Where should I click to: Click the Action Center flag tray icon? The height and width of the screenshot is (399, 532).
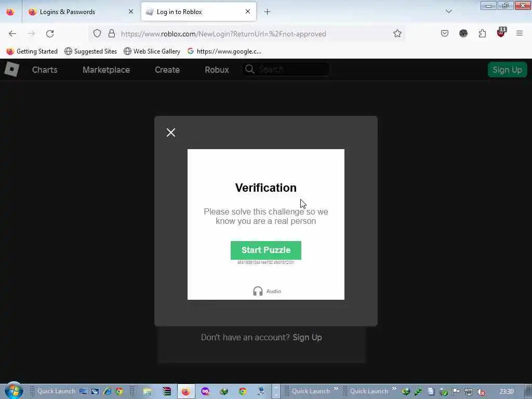456,392
